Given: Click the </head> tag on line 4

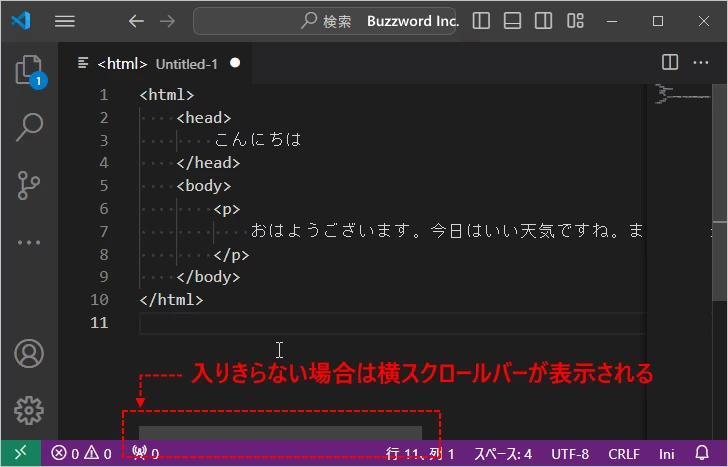Looking at the screenshot, I should click(208, 163).
